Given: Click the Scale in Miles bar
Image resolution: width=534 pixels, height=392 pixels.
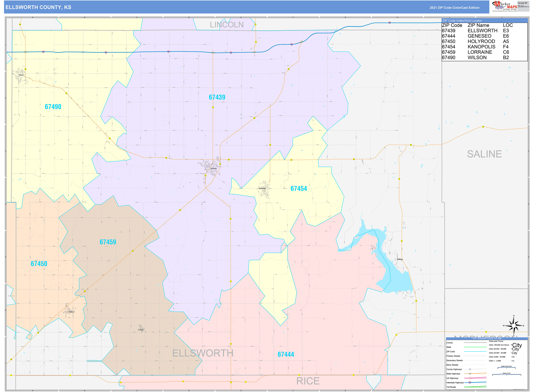Looking at the screenshot, I should tap(507, 375).
